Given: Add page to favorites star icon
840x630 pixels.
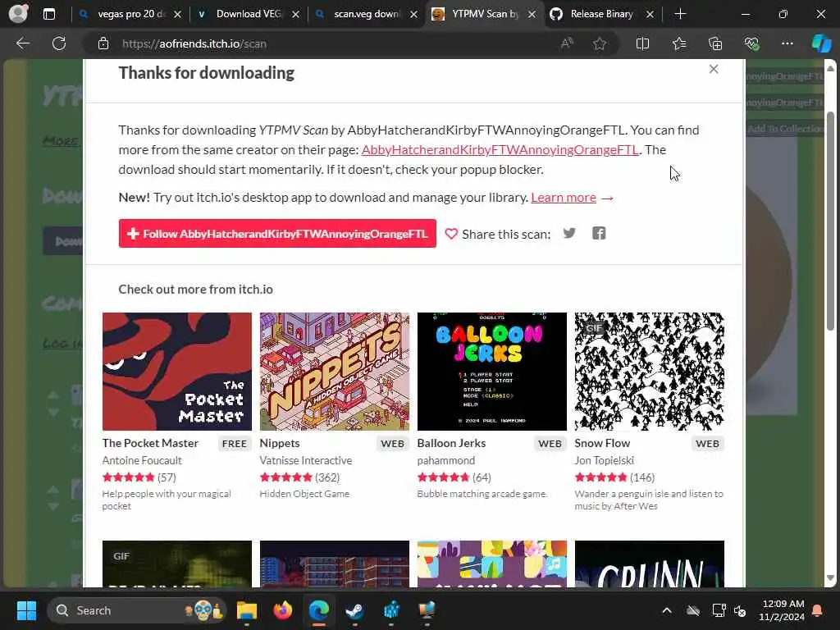Looking at the screenshot, I should point(600,44).
